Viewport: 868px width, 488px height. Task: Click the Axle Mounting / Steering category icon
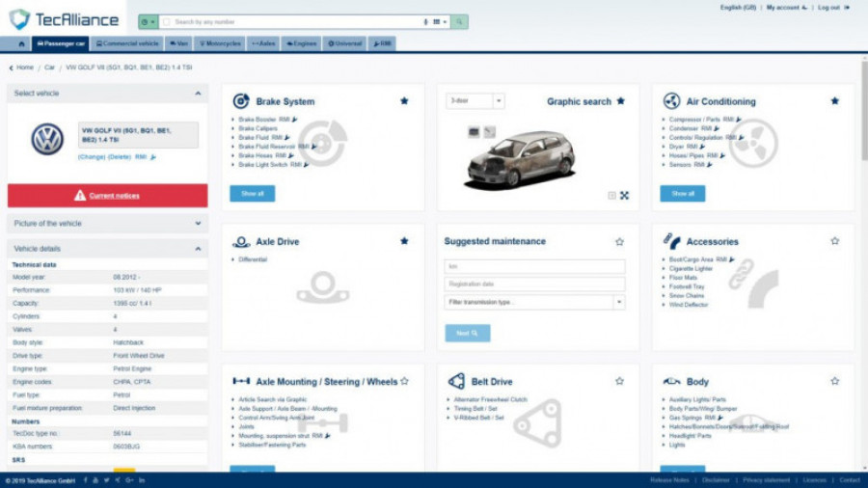[x=241, y=381]
